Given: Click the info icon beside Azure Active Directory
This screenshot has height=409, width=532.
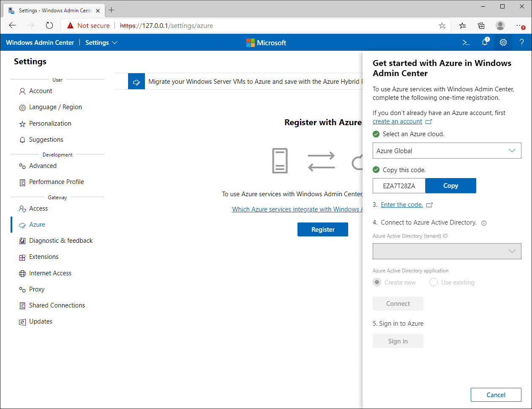Looking at the screenshot, I should point(484,223).
